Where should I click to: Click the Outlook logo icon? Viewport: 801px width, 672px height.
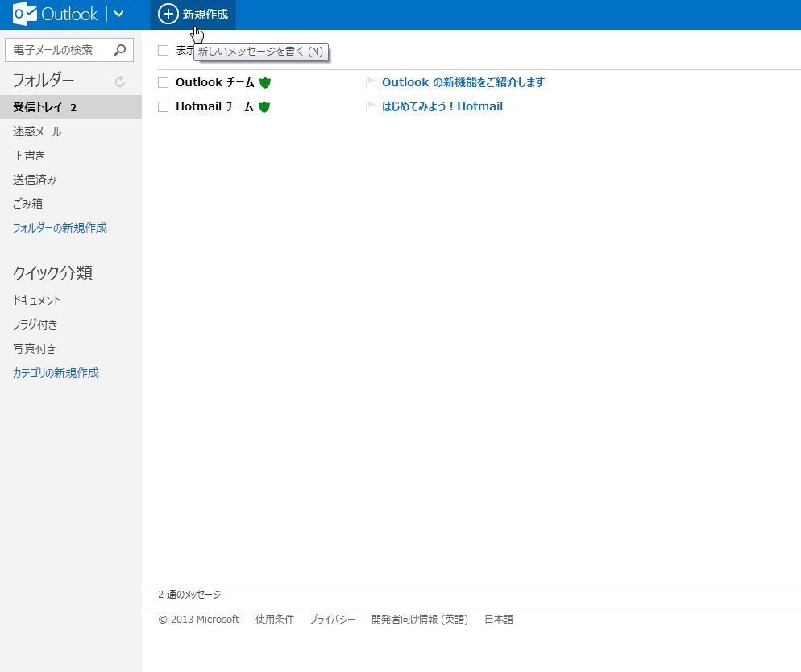(x=24, y=14)
